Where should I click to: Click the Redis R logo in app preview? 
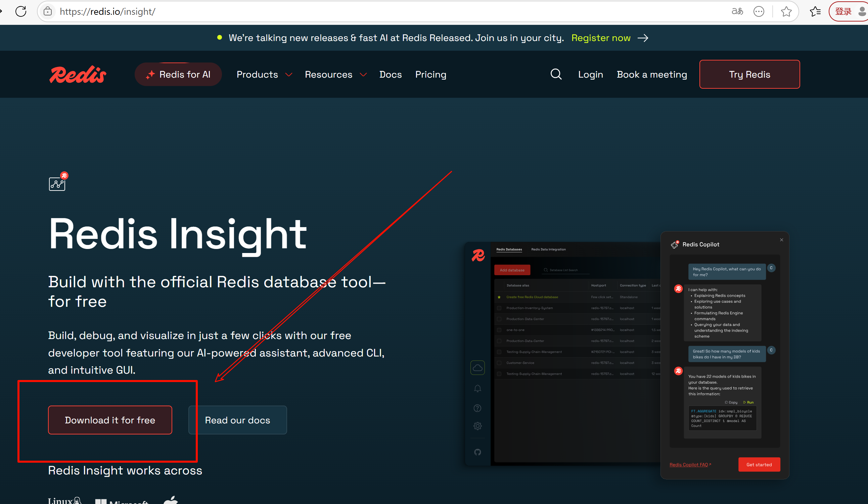478,255
